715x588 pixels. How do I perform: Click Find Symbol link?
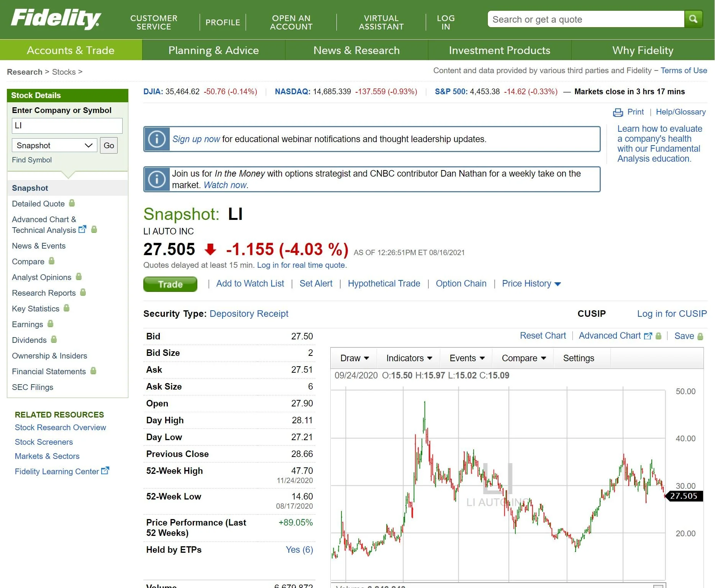[x=32, y=160]
